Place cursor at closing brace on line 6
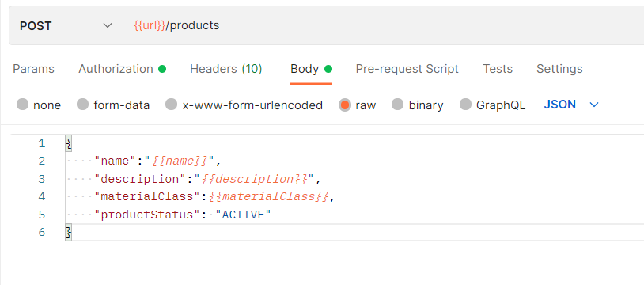Image resolution: width=644 pixels, height=285 pixels. [x=69, y=233]
